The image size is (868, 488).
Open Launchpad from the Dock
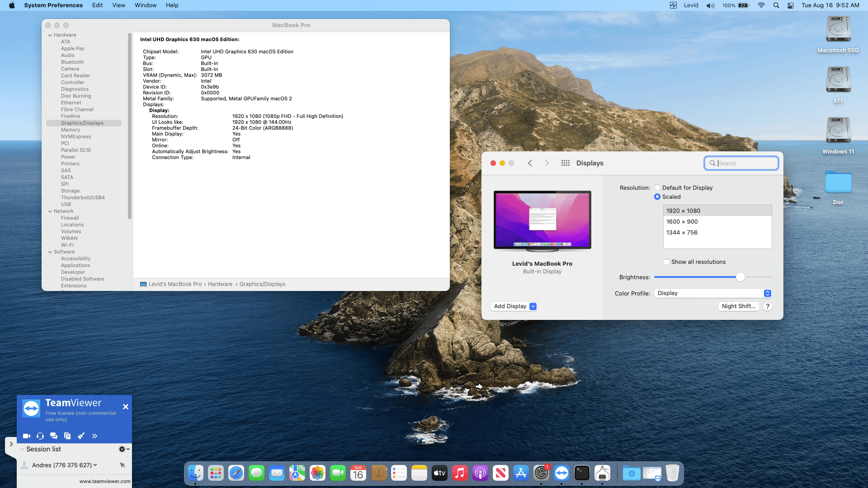[216, 473]
